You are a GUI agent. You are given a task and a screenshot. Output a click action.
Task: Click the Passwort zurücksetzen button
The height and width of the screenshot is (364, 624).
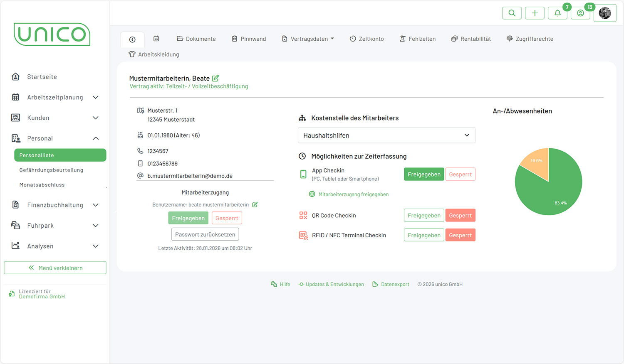(205, 234)
